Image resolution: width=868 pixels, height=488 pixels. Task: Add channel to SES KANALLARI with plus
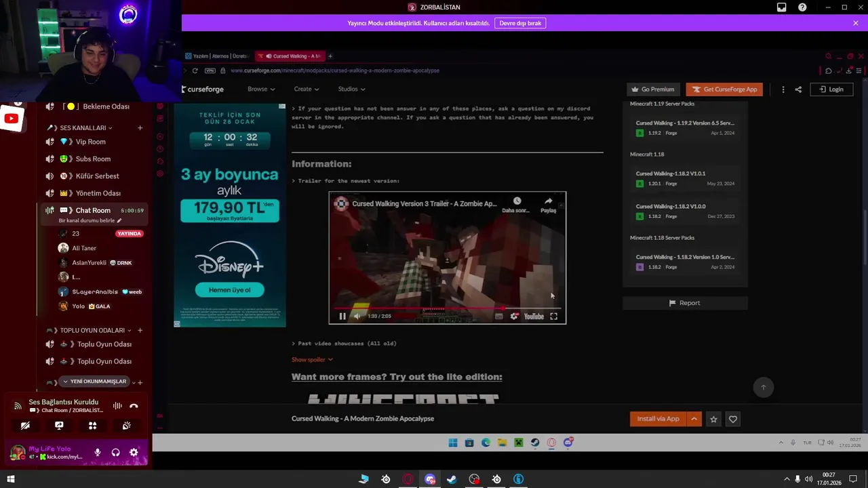tap(140, 128)
